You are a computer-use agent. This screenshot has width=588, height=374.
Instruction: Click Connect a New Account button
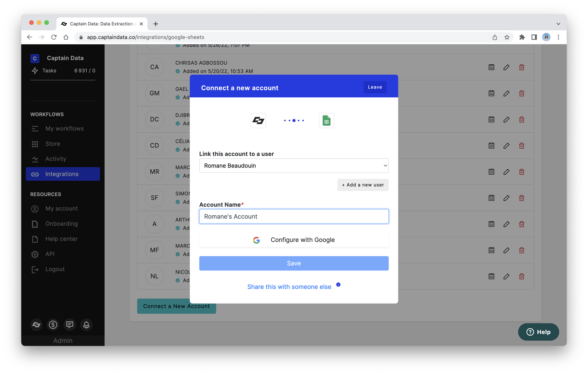tap(176, 306)
